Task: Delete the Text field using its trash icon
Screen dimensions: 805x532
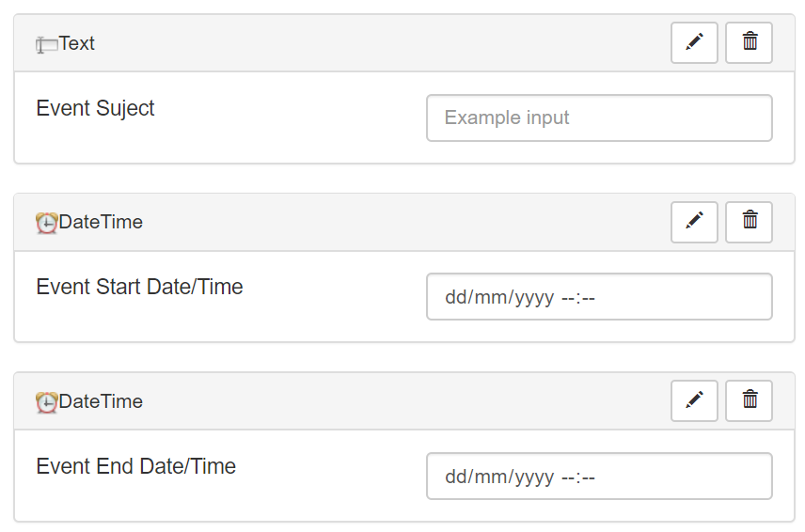Action: pos(749,42)
